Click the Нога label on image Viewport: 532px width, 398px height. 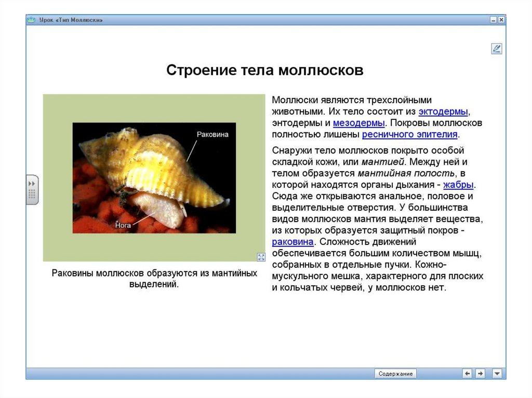click(x=123, y=225)
